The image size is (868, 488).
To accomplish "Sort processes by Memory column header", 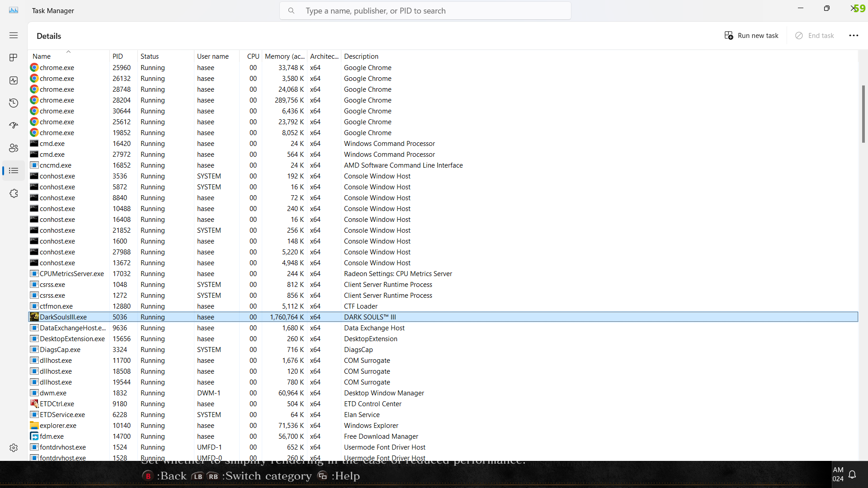I will 284,56.
